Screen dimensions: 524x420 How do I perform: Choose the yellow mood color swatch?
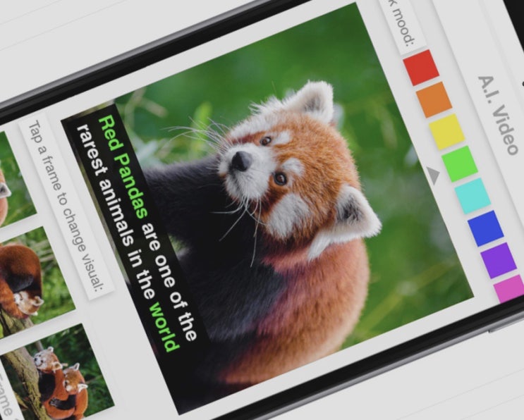click(x=447, y=132)
